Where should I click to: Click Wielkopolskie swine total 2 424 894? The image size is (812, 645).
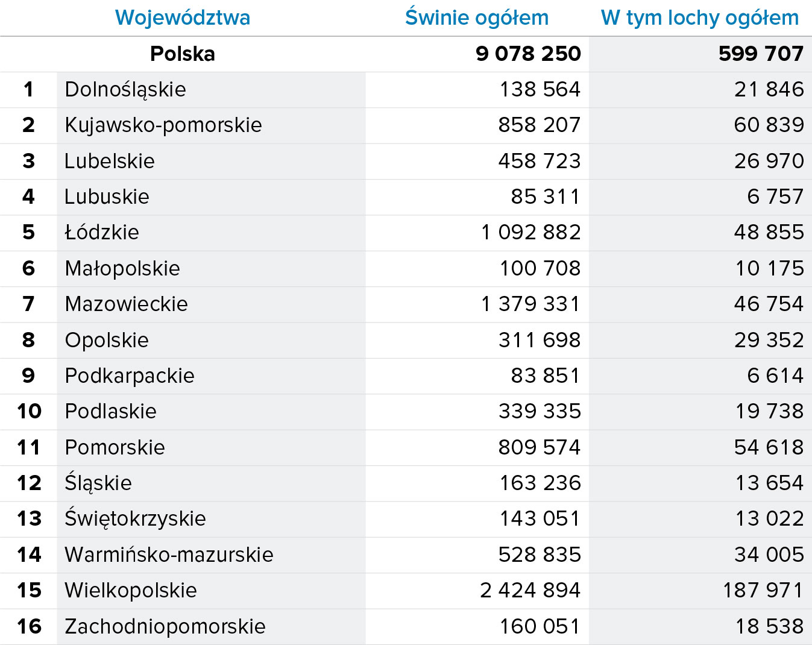click(x=530, y=590)
